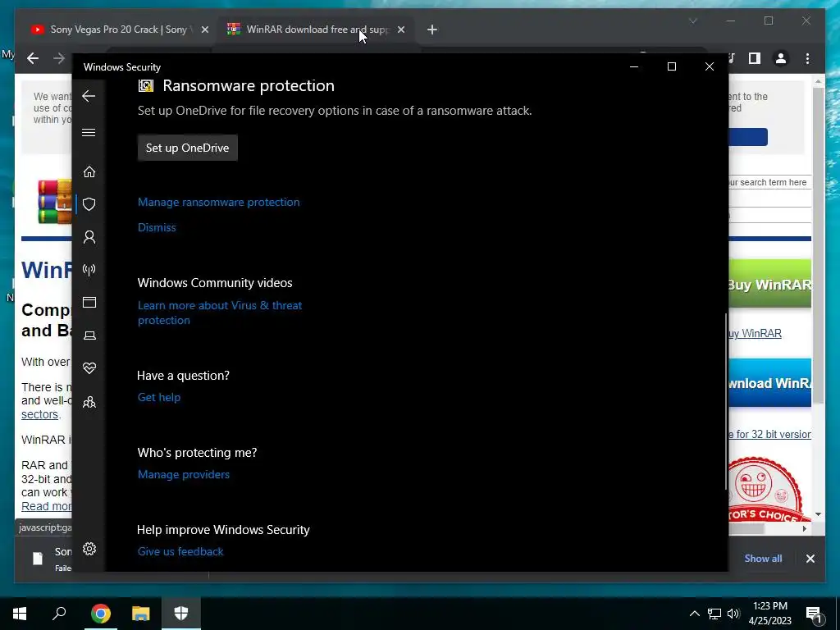This screenshot has width=840, height=630.
Task: Open taskbar search magnifier
Action: [x=59, y=614]
